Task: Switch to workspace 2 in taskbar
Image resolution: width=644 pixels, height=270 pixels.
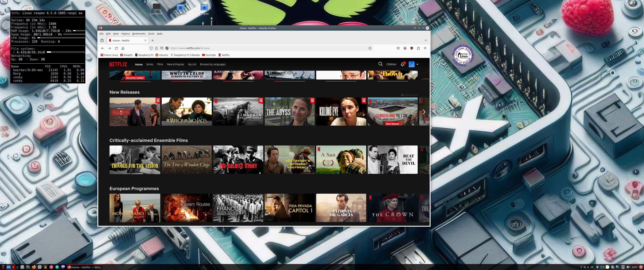Action: tap(17, 267)
